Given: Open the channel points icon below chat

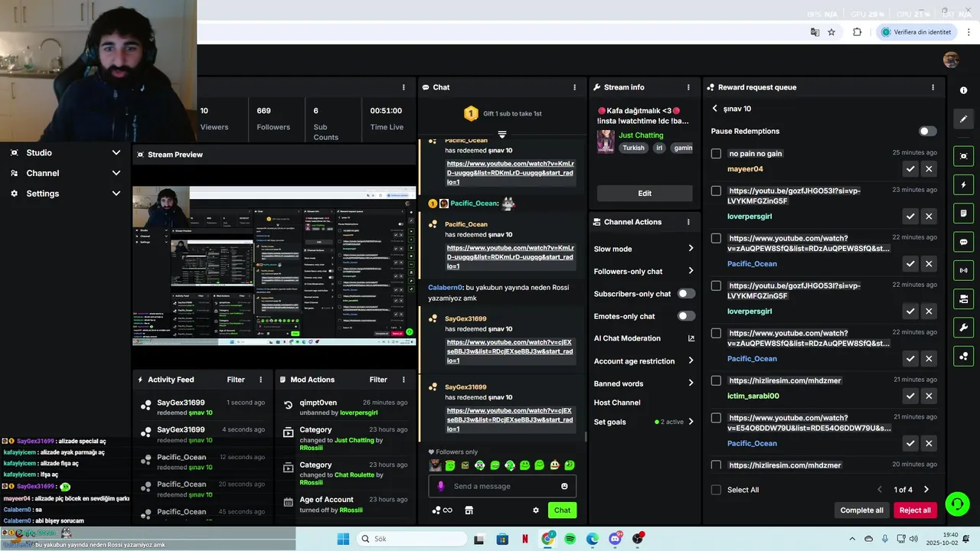Looking at the screenshot, I should coord(442,510).
